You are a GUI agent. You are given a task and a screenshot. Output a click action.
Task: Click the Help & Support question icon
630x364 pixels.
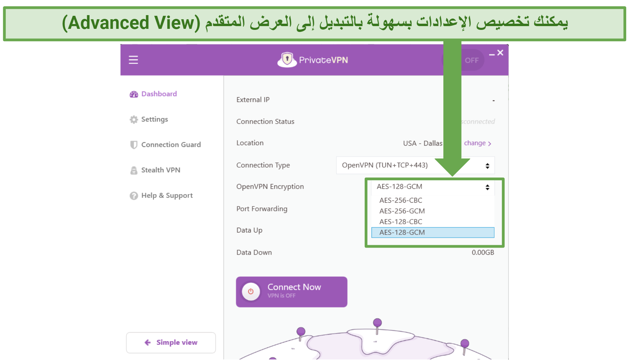pyautogui.click(x=134, y=195)
